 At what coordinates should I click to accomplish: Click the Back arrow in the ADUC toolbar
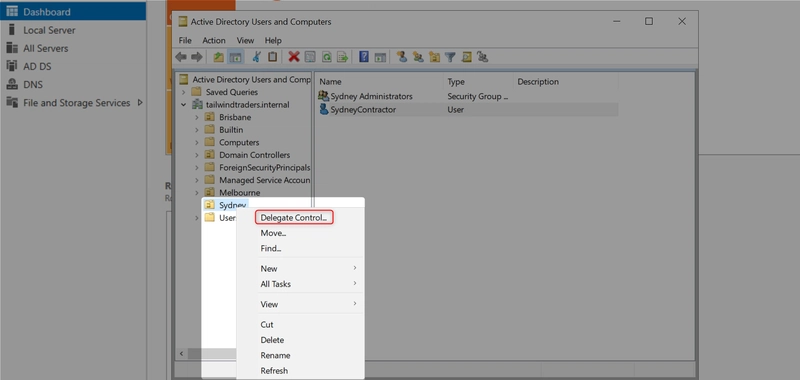[x=181, y=57]
